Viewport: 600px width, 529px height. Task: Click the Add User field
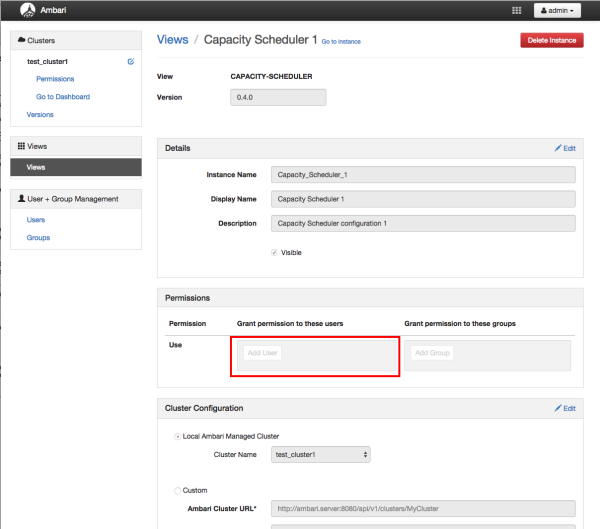316,355
